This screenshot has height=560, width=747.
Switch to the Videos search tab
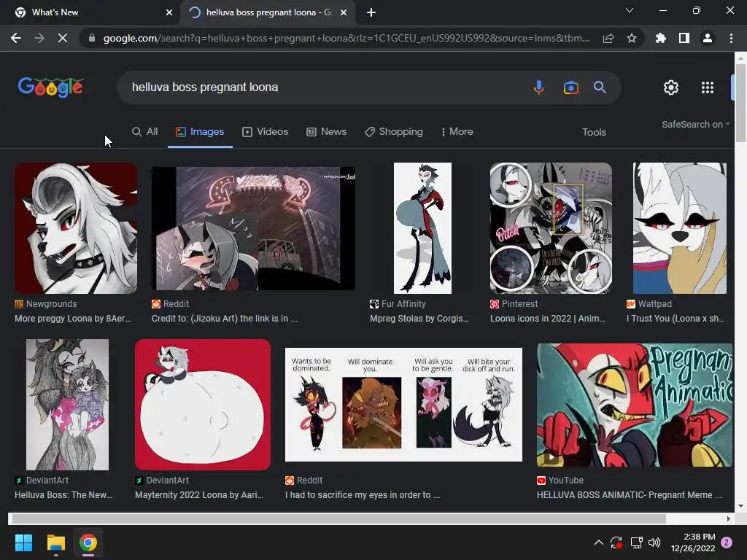pyautogui.click(x=266, y=132)
